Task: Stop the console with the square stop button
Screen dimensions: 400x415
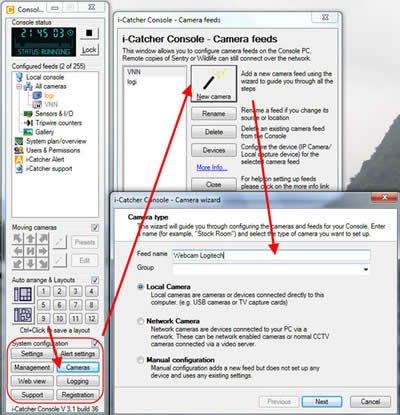Action: tap(89, 33)
